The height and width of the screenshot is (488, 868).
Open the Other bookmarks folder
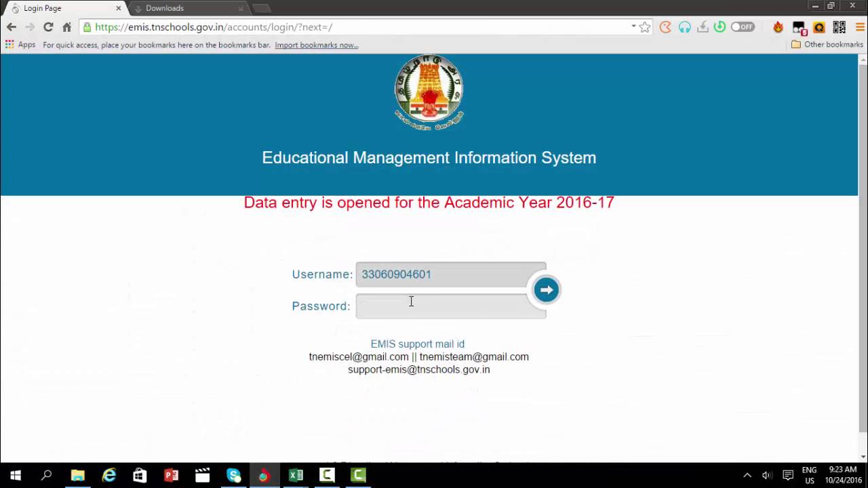(827, 45)
